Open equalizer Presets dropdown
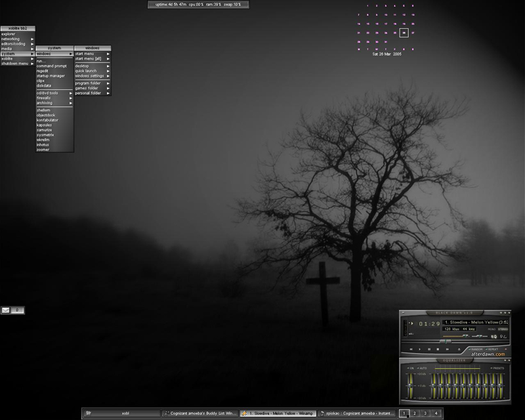The height and width of the screenshot is (420, 525). (497, 368)
